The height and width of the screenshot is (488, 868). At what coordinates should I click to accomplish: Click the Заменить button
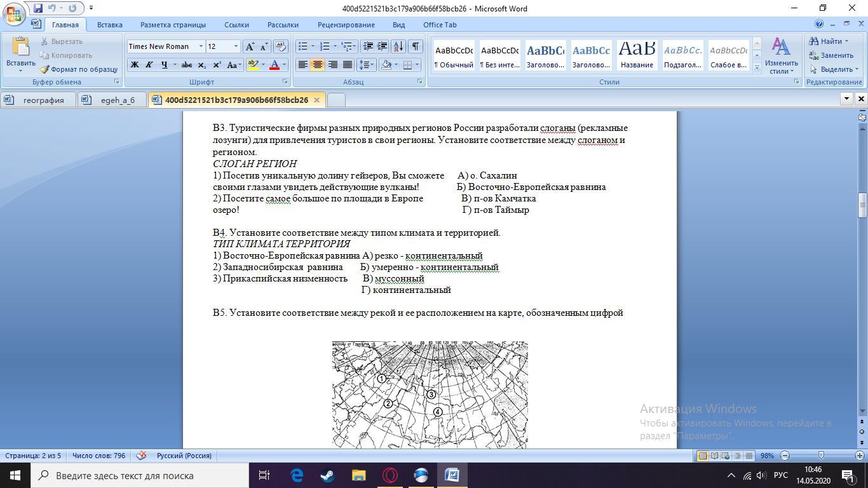pos(831,55)
